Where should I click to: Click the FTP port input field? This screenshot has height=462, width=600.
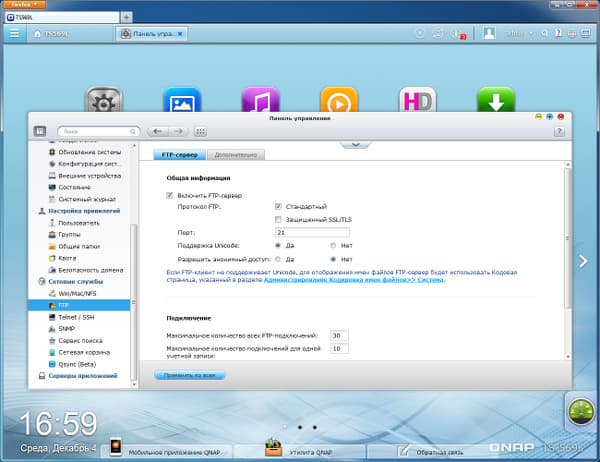point(312,232)
